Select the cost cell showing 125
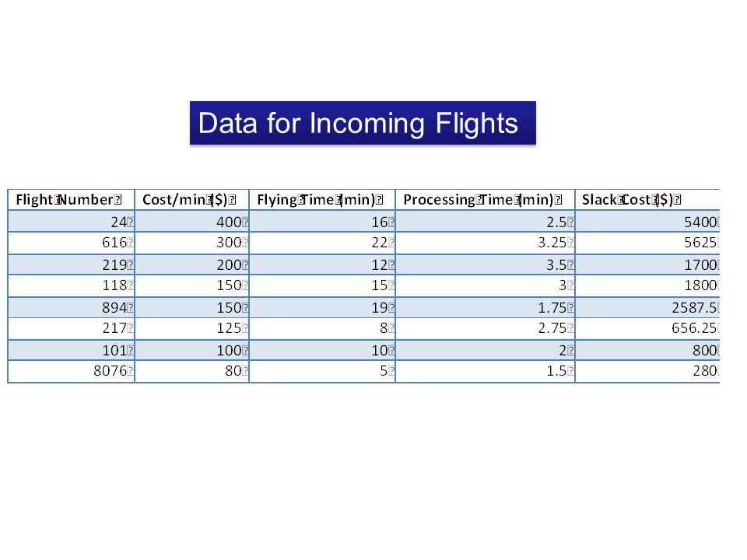 pyautogui.click(x=192, y=328)
